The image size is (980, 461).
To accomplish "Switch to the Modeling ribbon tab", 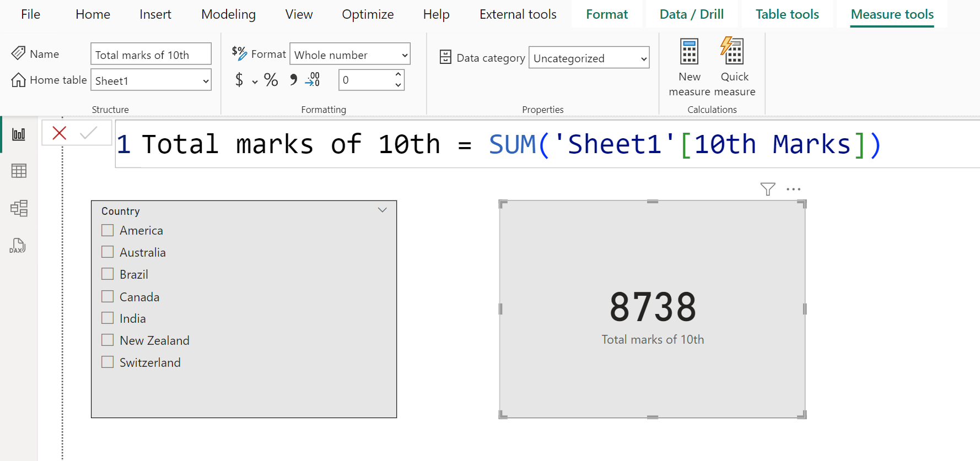I will pyautogui.click(x=228, y=14).
